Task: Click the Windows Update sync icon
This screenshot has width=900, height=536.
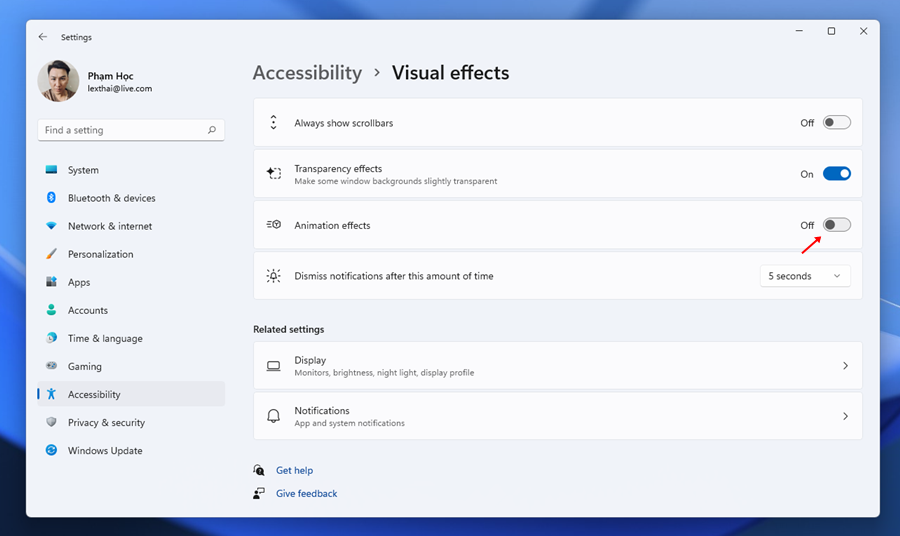Action: (x=51, y=450)
